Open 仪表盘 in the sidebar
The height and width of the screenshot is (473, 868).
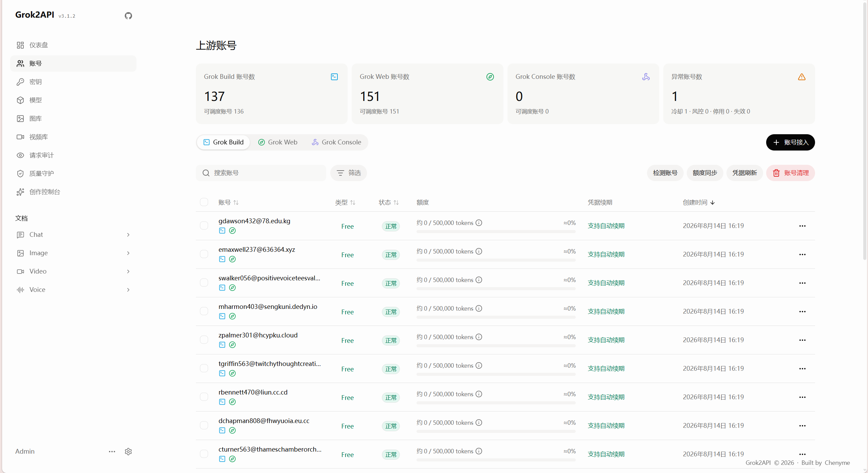pyautogui.click(x=73, y=45)
